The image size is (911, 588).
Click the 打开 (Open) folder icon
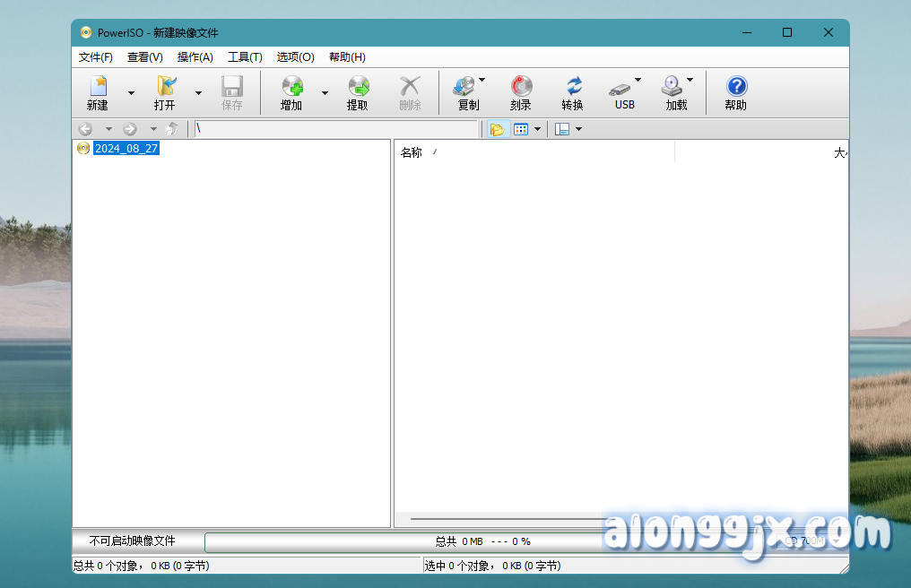165,87
